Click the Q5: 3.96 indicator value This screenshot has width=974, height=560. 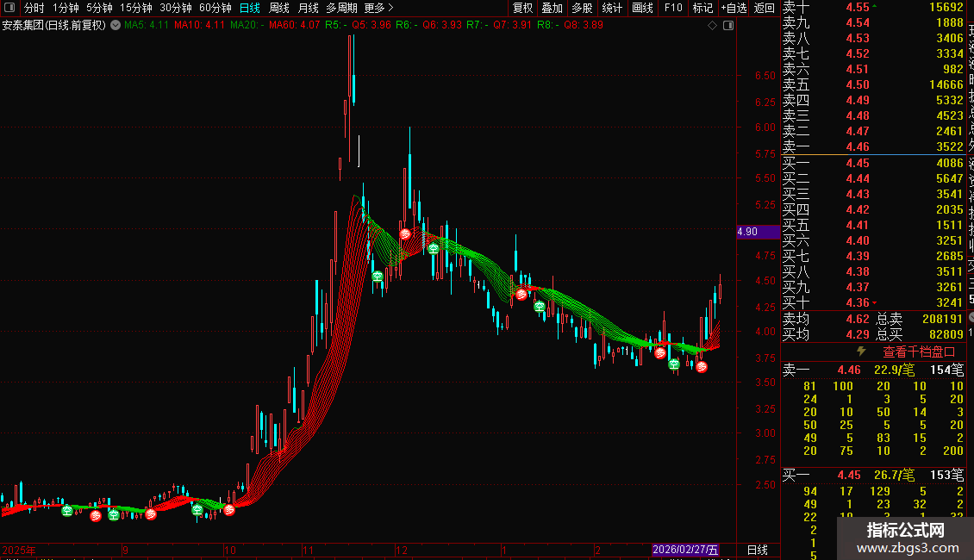tap(371, 26)
